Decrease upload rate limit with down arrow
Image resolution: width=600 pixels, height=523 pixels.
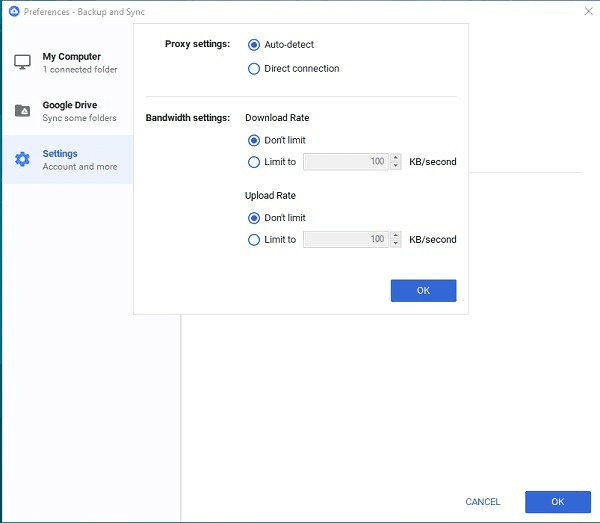tap(396, 244)
